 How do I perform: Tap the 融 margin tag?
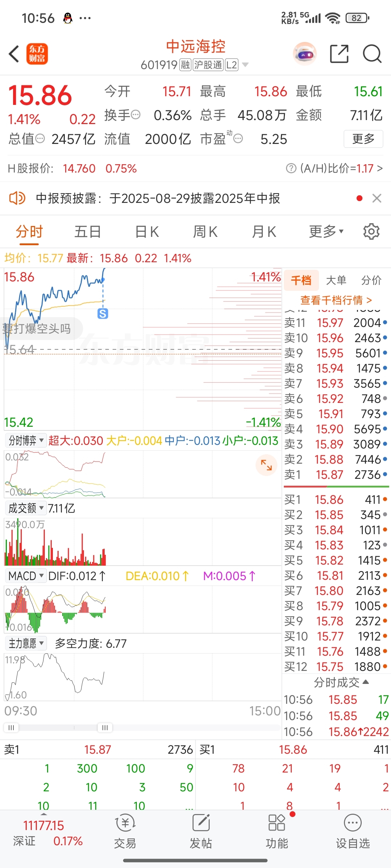click(x=185, y=65)
